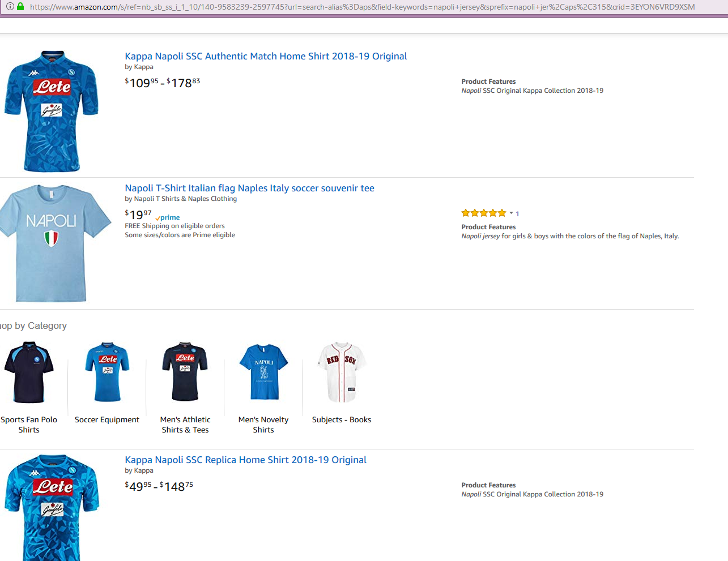Click 'FREE Shipping on eligible orders' text
This screenshot has height=561, width=728.
(174, 226)
